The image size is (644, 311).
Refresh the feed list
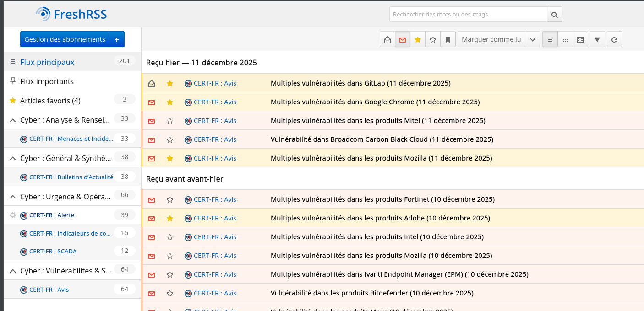coord(614,39)
